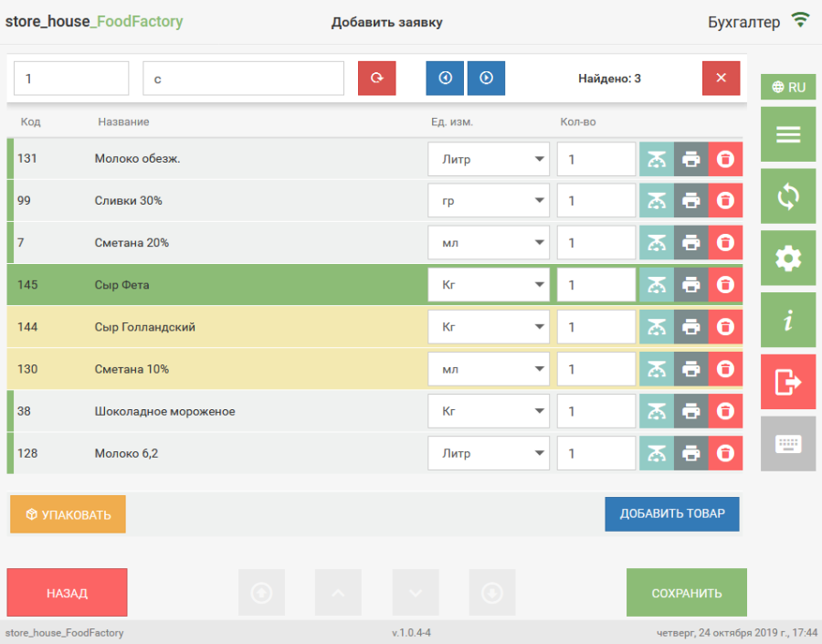Viewport: 822px width, 644px height.
Task: Click the scale icon for Молоко обезж.
Action: coord(657,159)
